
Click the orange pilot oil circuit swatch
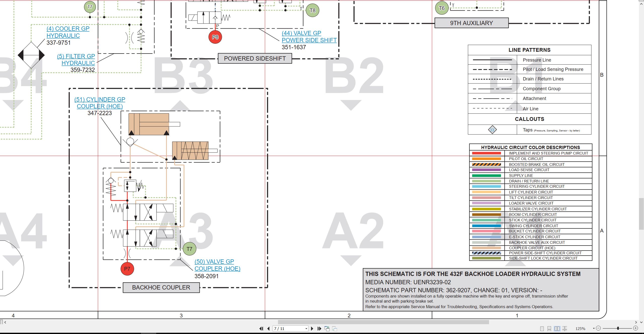(487, 159)
